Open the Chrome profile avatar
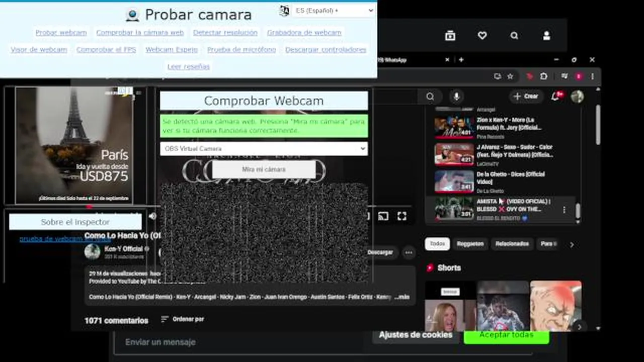 [579, 76]
